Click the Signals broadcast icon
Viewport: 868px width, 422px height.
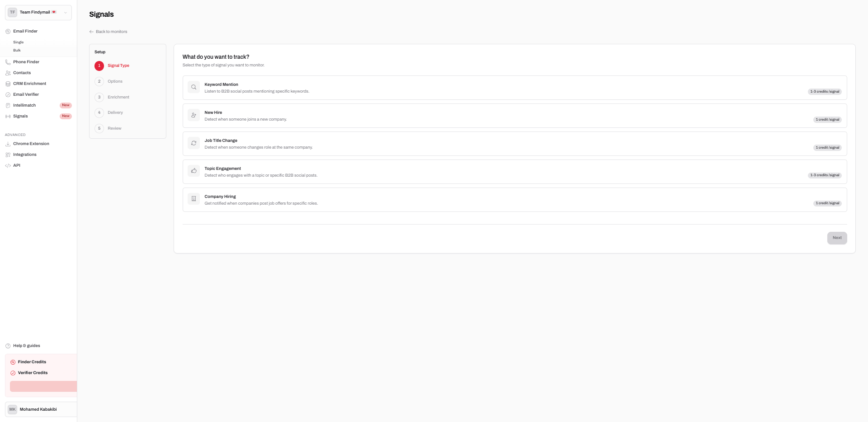[8, 117]
